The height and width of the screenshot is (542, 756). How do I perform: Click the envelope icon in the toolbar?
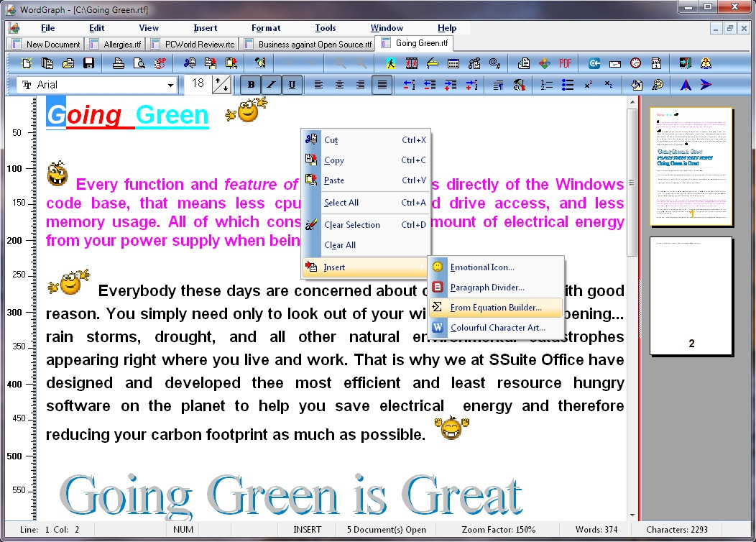pyautogui.click(x=614, y=63)
